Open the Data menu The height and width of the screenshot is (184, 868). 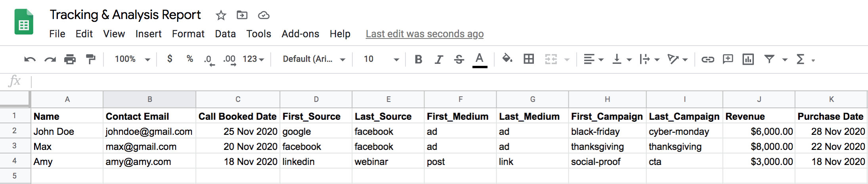pyautogui.click(x=225, y=34)
